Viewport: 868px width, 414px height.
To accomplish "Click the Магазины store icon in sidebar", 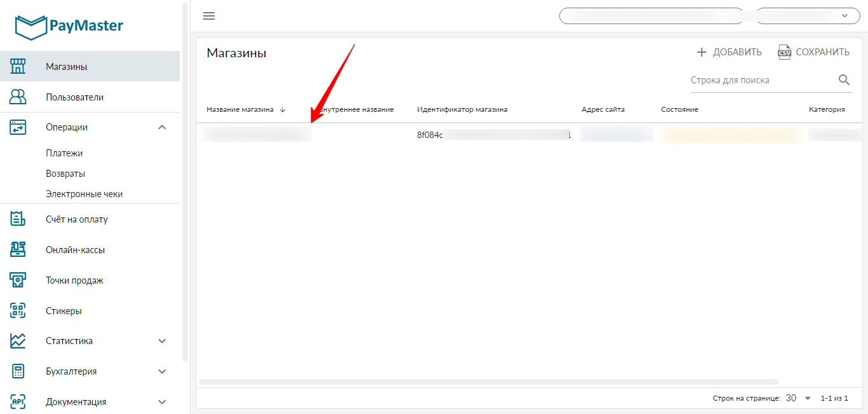I will point(18,66).
